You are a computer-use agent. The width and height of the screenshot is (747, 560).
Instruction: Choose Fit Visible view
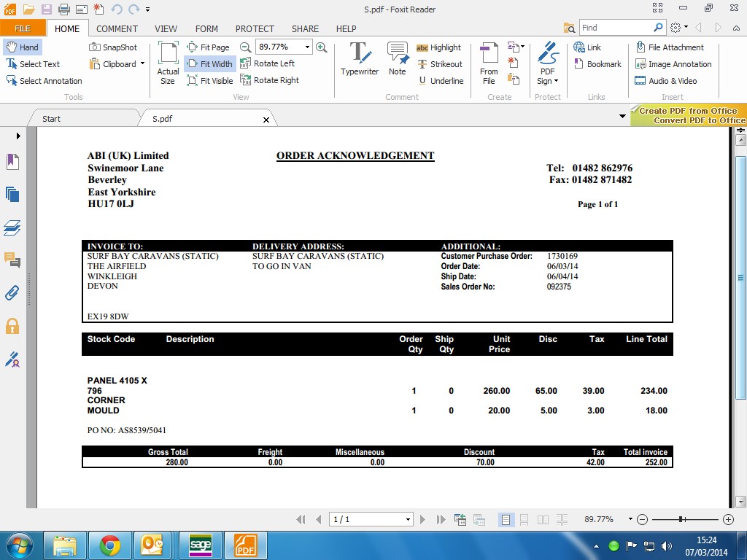(x=210, y=80)
